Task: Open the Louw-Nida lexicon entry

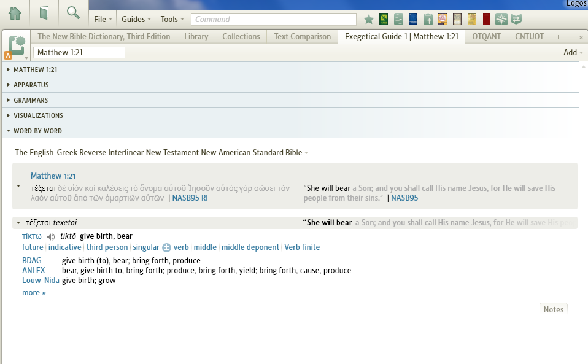Action: 41,281
